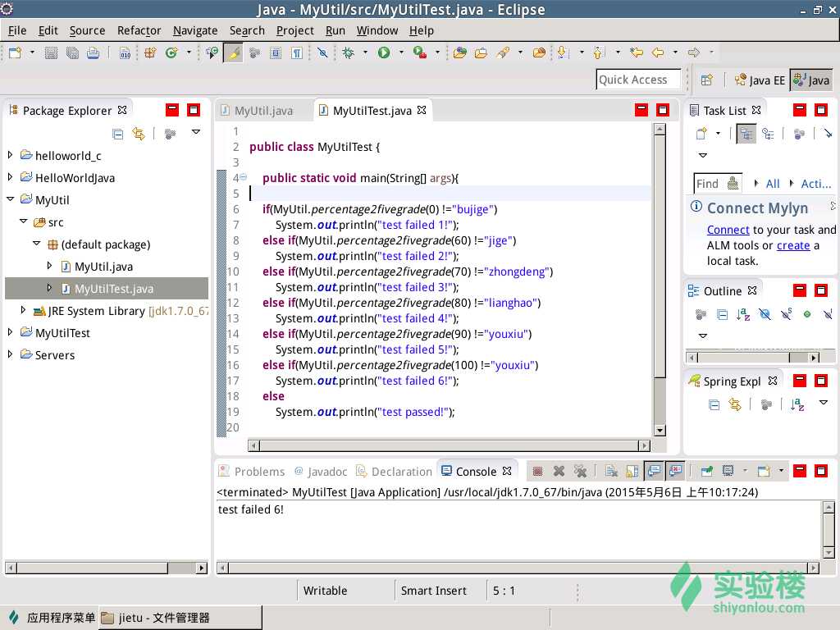Open the Navigate menu
The height and width of the screenshot is (630, 840).
[195, 30]
